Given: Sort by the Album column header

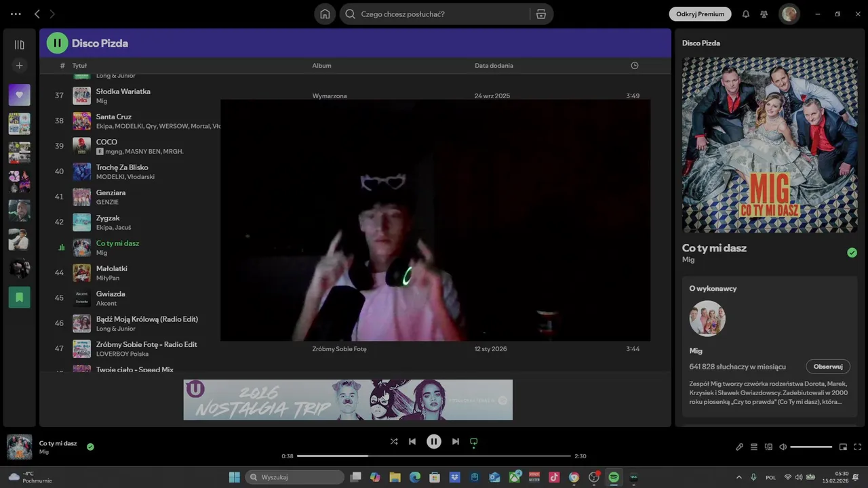Looking at the screenshot, I should pyautogui.click(x=321, y=66).
